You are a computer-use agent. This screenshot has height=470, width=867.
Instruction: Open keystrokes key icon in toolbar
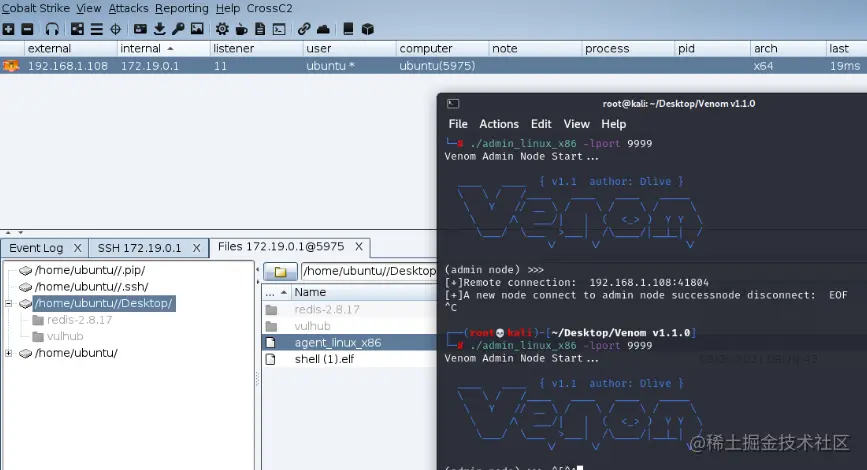(178, 29)
